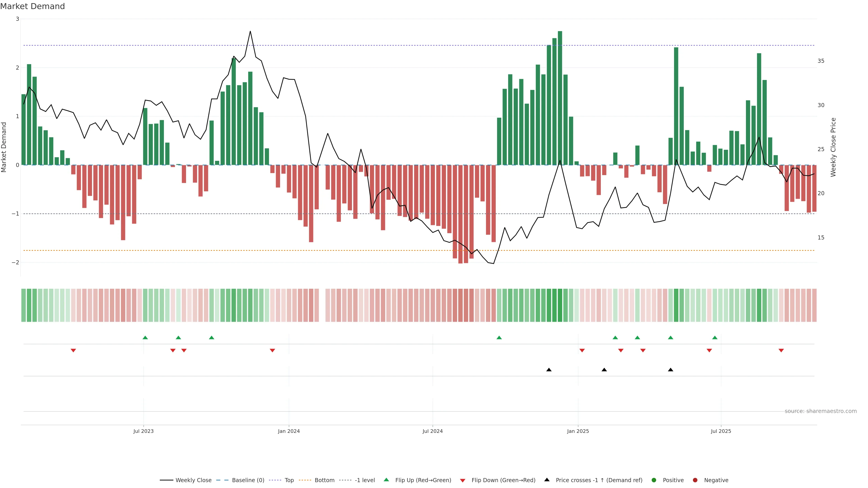Click the red Negative legend dot
Viewport: 868px width, 488px height.
tap(695, 480)
